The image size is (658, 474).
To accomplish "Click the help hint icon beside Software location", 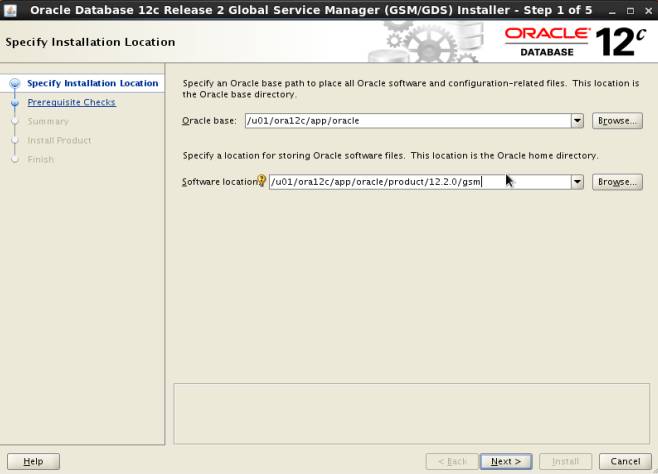I will (261, 181).
